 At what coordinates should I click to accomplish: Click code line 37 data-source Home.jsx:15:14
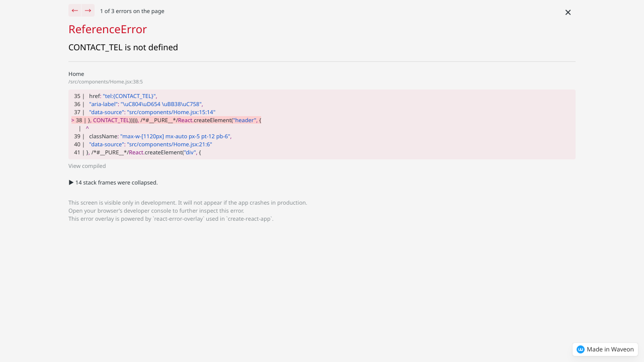pyautogui.click(x=152, y=112)
